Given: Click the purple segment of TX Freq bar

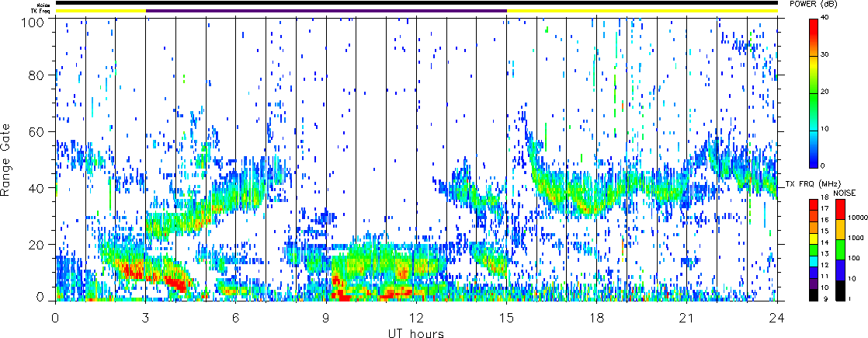Looking at the screenshot, I should [x=326, y=11].
